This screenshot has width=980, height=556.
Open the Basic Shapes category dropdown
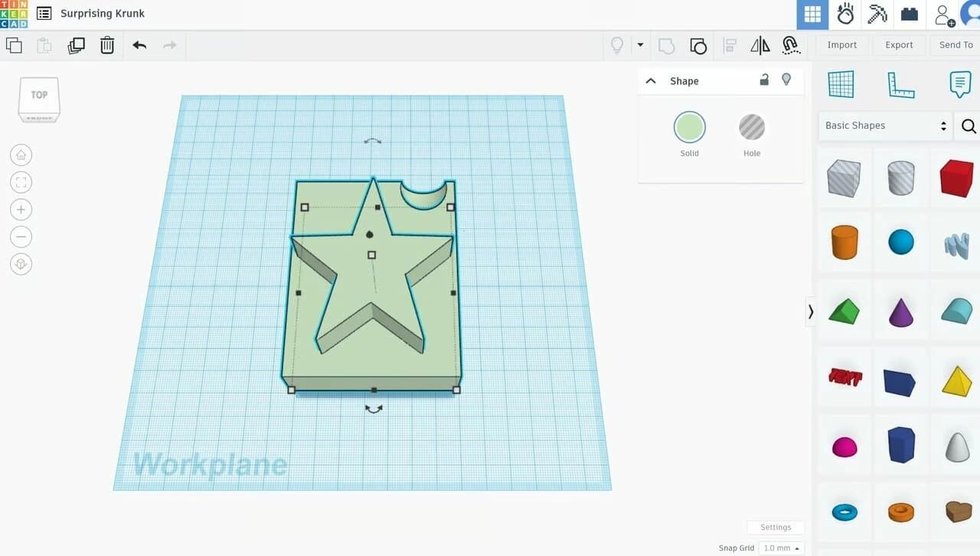tap(884, 125)
